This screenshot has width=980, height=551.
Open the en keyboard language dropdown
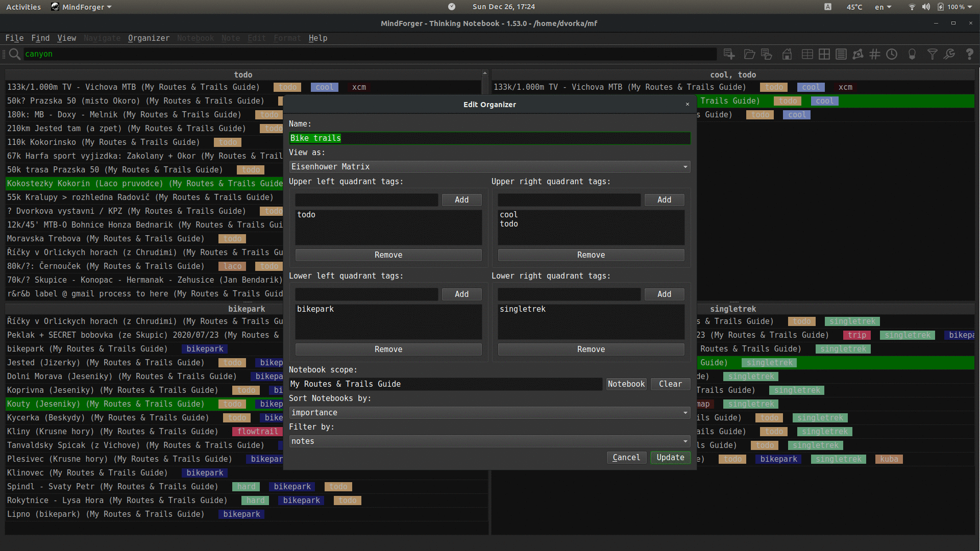(883, 7)
